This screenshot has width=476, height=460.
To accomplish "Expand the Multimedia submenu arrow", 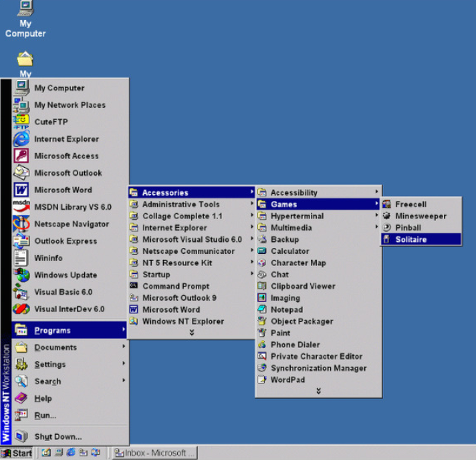I will click(376, 227).
